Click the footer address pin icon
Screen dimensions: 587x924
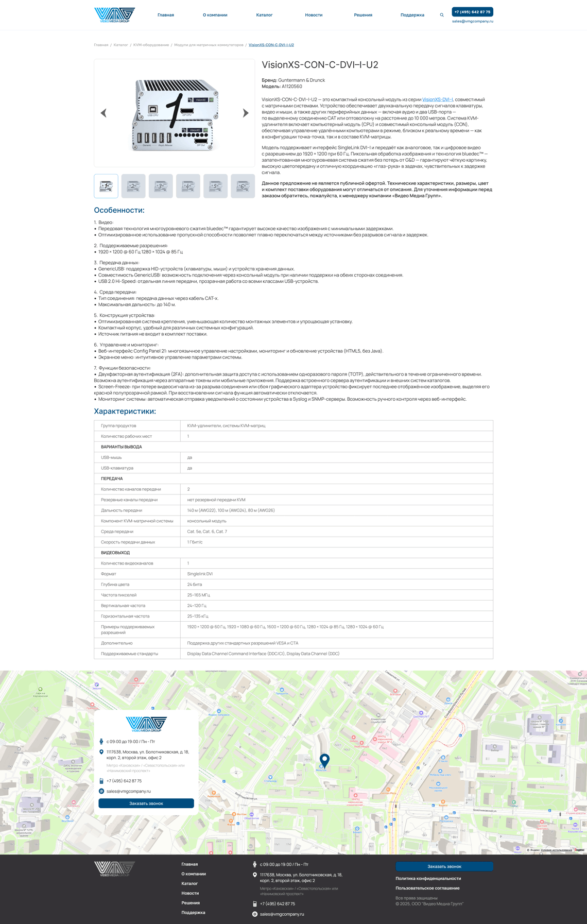tap(255, 875)
